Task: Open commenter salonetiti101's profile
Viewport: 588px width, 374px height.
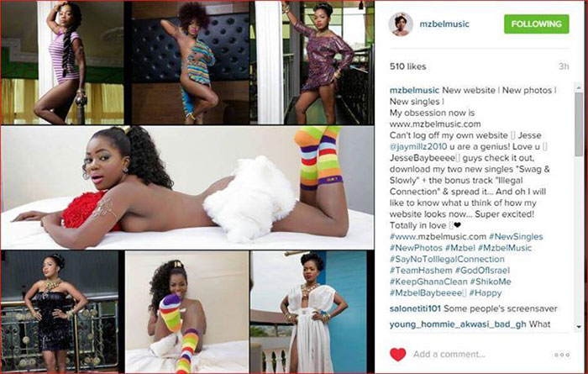Action: coord(415,308)
